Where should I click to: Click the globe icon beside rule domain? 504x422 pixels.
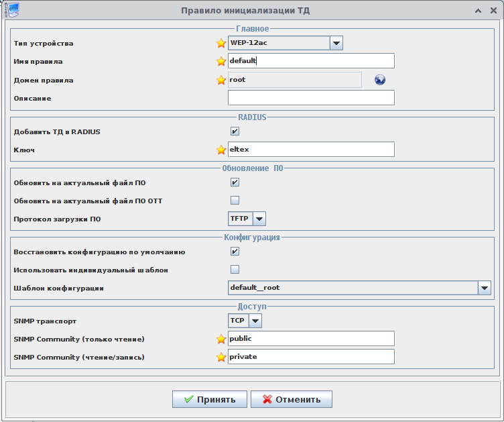380,81
